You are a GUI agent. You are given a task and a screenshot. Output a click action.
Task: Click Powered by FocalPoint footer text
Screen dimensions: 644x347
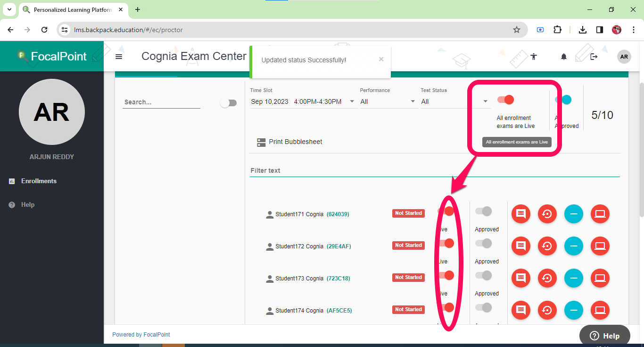pyautogui.click(x=141, y=335)
